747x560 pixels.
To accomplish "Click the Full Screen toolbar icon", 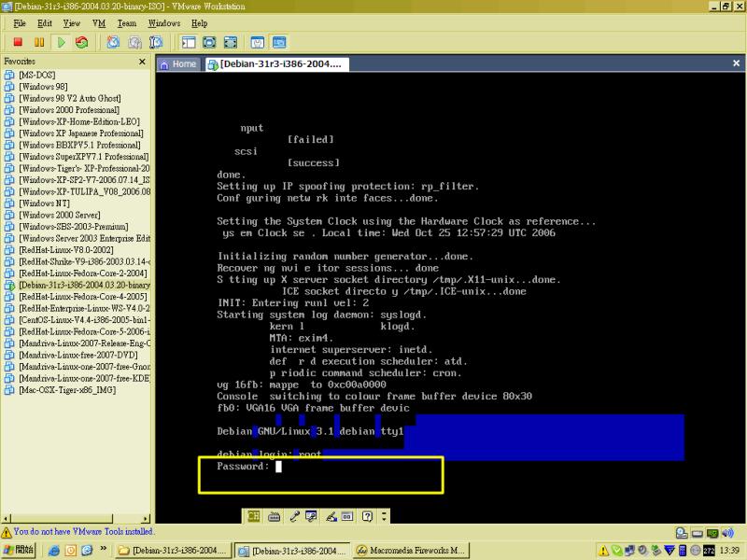I will [x=209, y=42].
